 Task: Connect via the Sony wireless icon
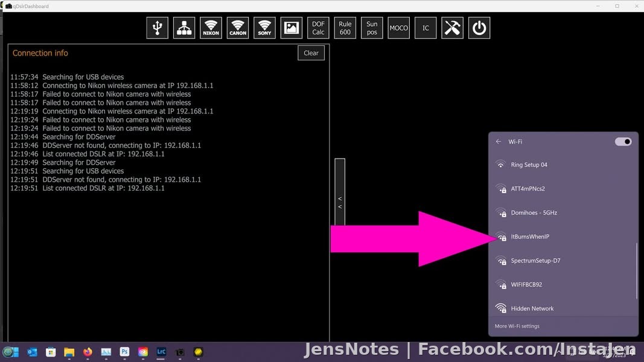pos(264,28)
